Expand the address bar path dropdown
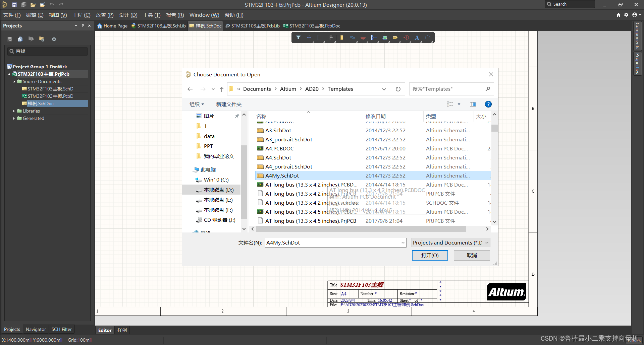 click(x=384, y=89)
